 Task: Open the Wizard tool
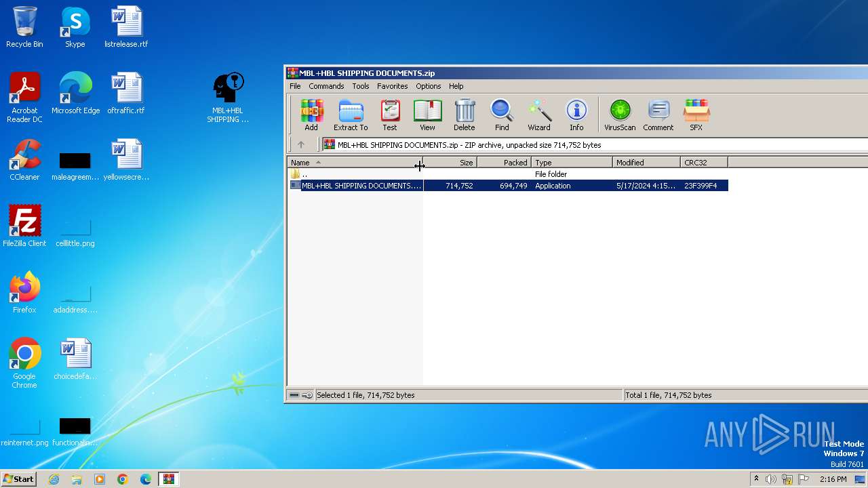pyautogui.click(x=539, y=115)
